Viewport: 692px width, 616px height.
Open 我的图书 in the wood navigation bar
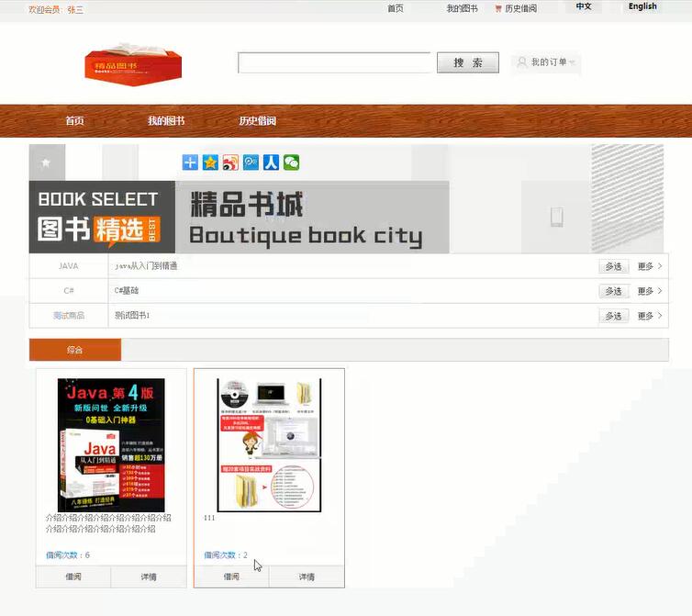[x=166, y=120]
